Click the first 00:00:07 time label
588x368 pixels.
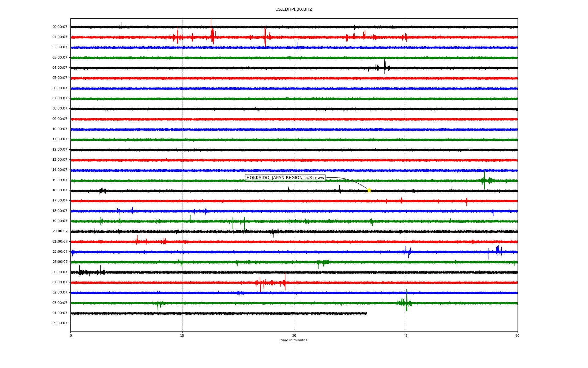click(x=60, y=27)
